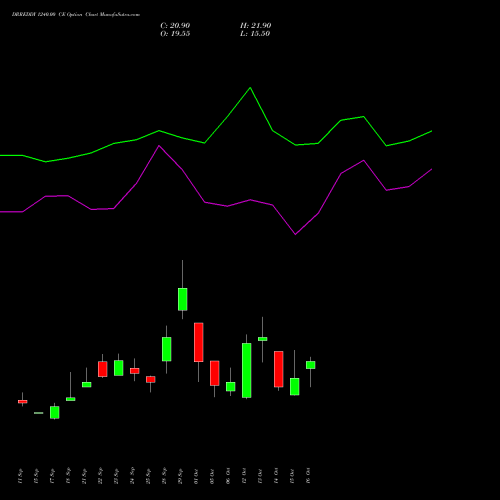Click the low value 'L: 15.50'

255,34
